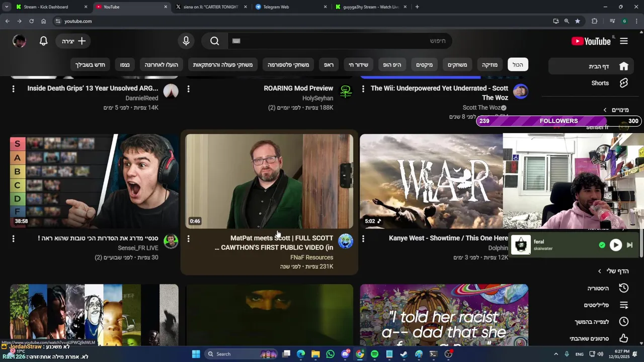Reload the page
Screen dimensions: 644x362
(x=31, y=21)
